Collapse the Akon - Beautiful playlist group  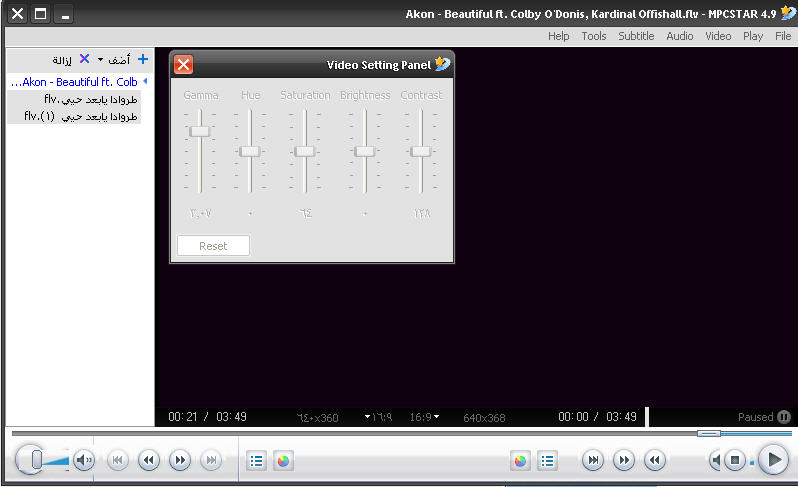pos(145,81)
